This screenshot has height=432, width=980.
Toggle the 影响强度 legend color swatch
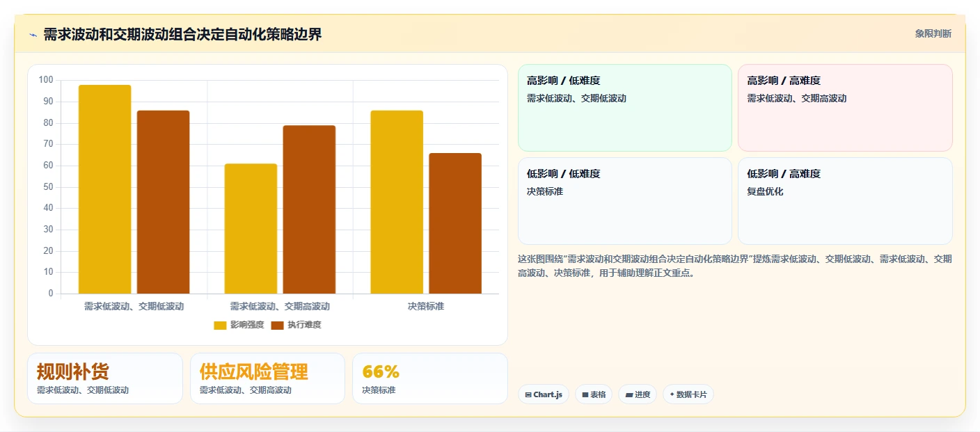[220, 325]
